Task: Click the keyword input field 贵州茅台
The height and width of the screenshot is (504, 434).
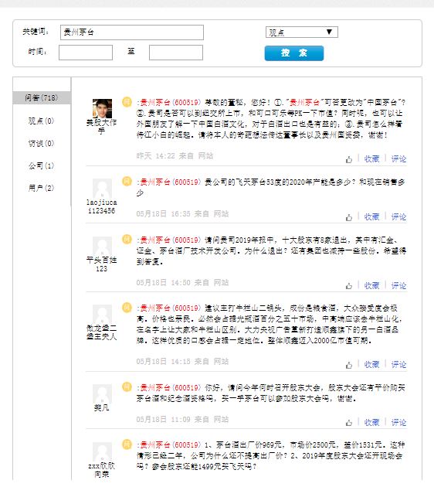Action: pos(131,32)
